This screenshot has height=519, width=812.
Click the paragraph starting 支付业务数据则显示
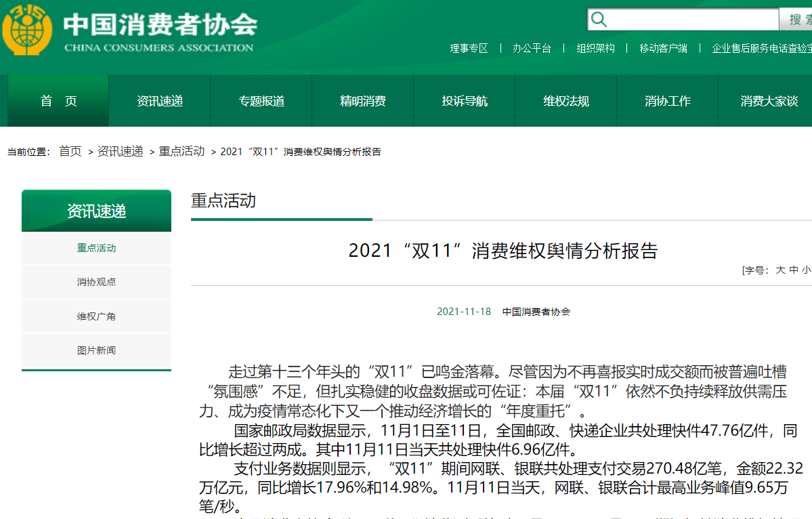click(500, 487)
